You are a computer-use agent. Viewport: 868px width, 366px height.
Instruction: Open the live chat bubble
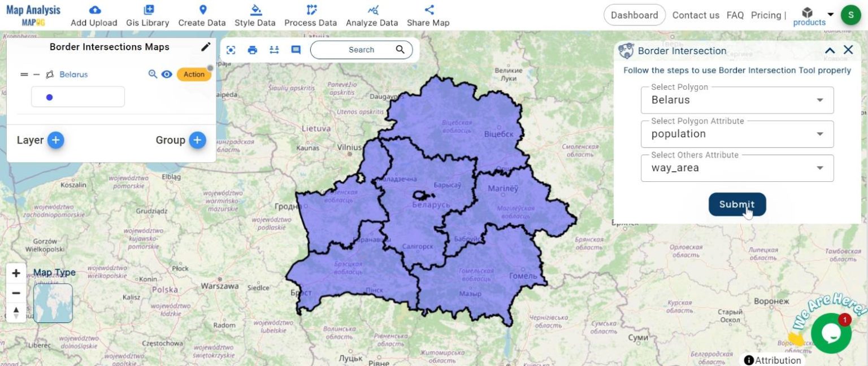coord(831,333)
